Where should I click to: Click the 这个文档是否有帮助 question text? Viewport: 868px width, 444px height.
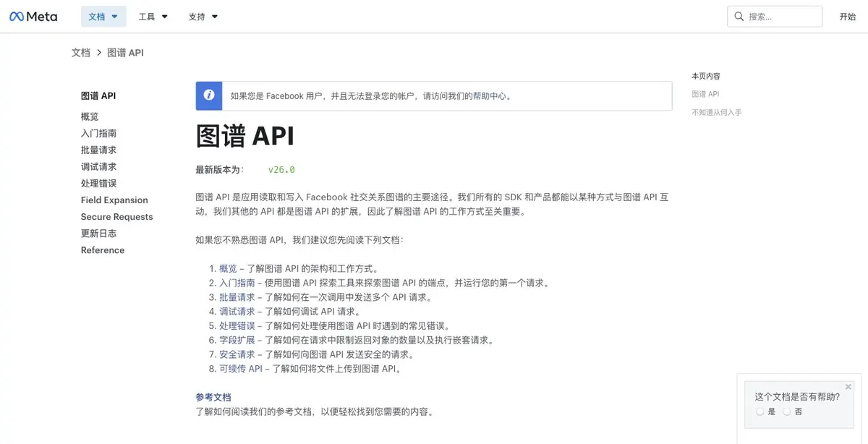797,396
